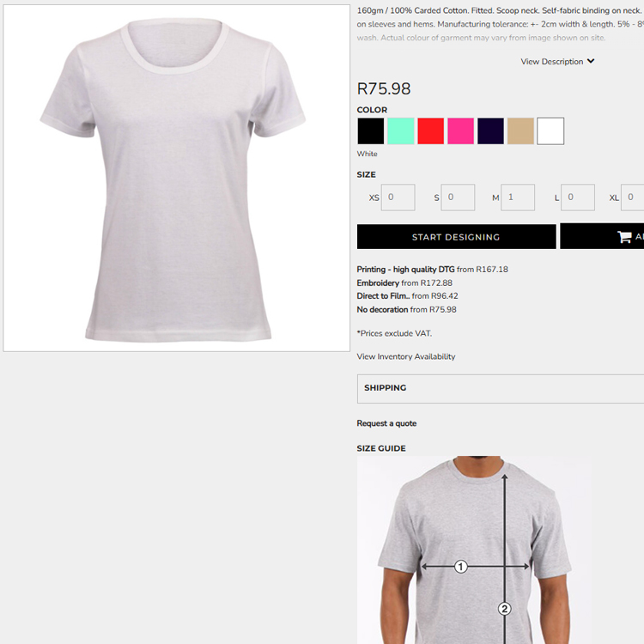Screen dimensions: 644x644
Task: Select the white color swatch
Action: coord(550,131)
